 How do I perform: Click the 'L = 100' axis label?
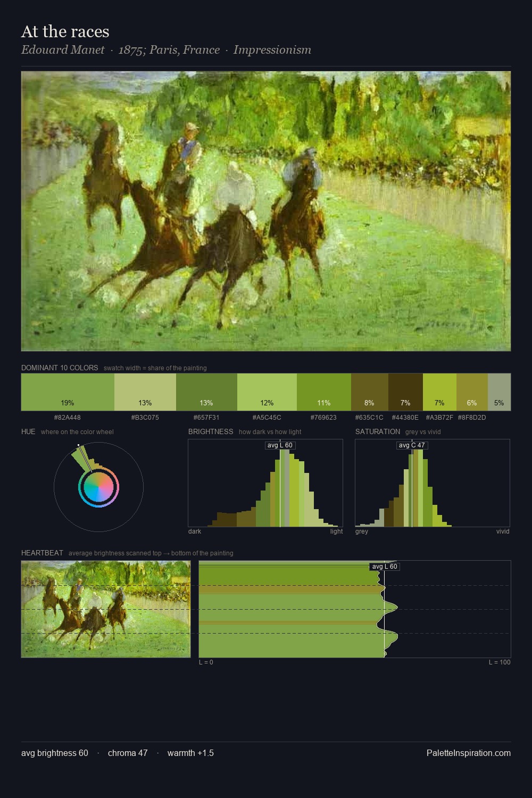(500, 662)
